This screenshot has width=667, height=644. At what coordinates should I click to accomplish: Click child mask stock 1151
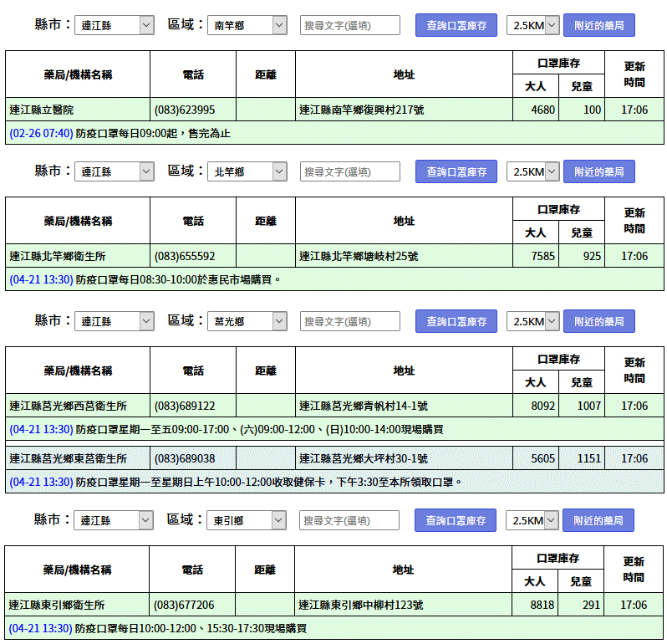point(588,459)
